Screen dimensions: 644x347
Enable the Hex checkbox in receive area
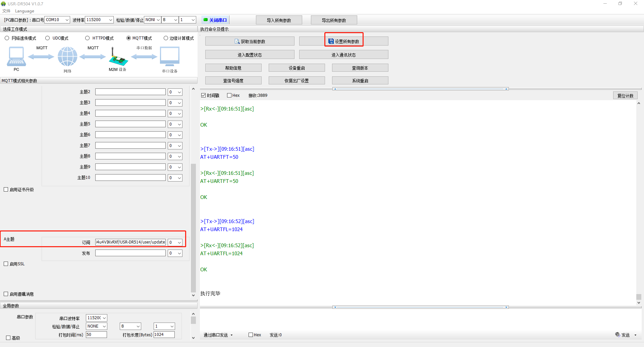229,95
